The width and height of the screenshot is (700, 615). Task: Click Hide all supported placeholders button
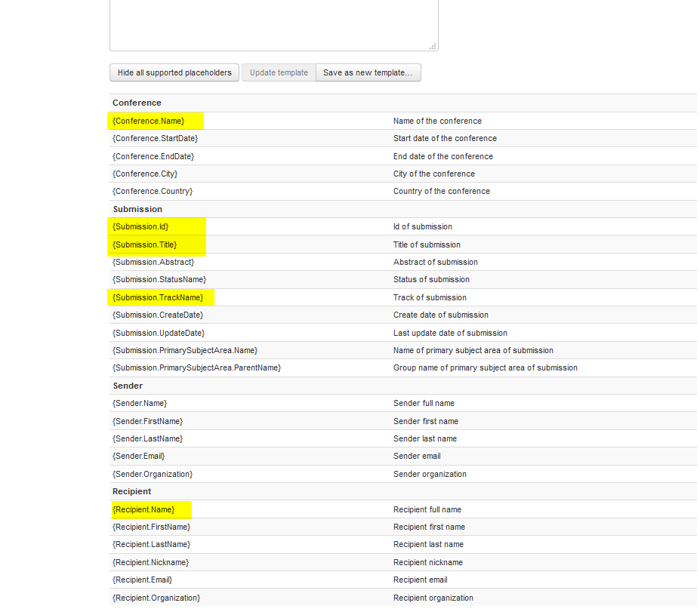[x=174, y=72]
